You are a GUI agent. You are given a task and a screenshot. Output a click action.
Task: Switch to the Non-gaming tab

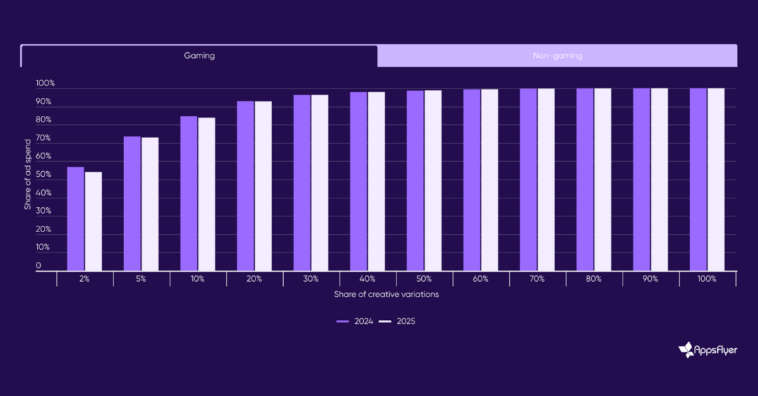[x=557, y=56]
